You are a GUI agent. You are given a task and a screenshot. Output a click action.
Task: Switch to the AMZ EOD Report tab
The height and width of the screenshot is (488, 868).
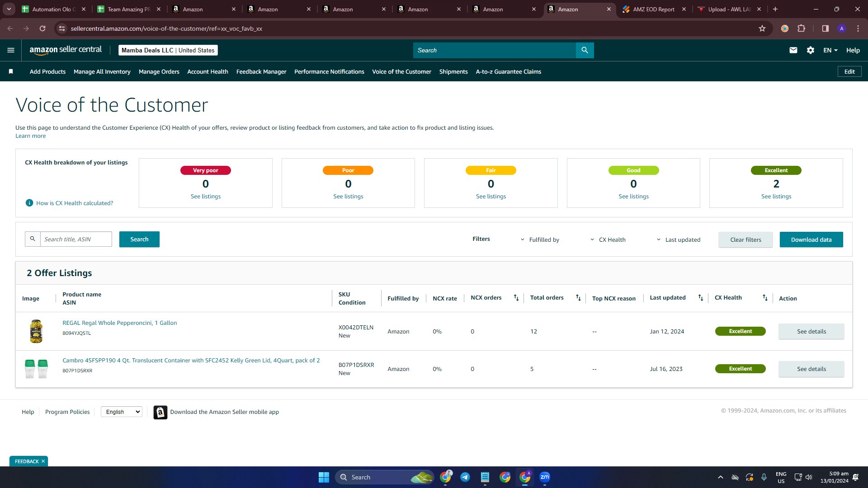click(654, 9)
